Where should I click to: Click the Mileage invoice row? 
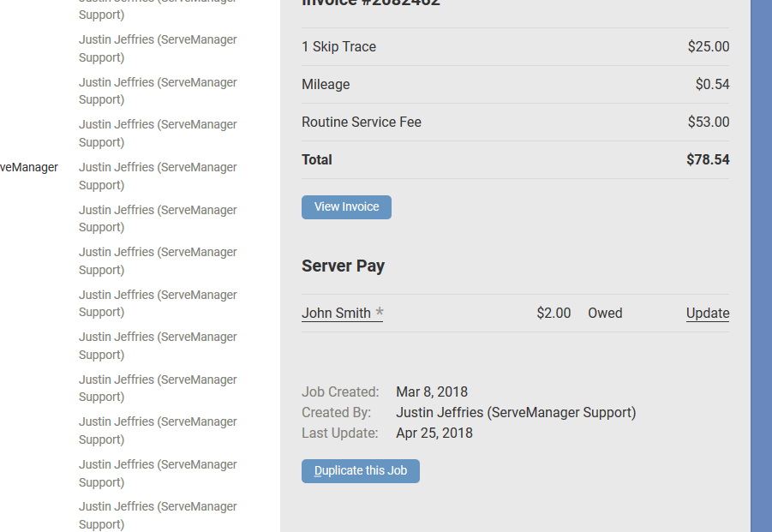(x=326, y=84)
